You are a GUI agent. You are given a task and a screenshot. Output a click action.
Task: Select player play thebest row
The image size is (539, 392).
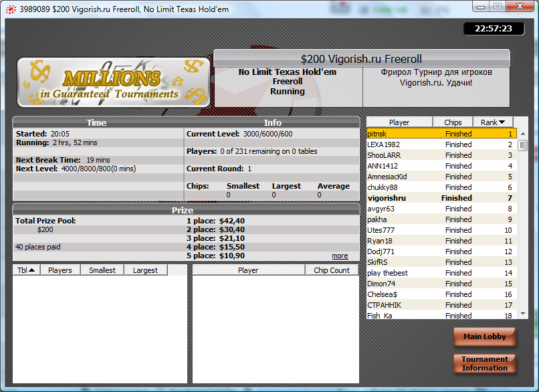click(x=441, y=273)
